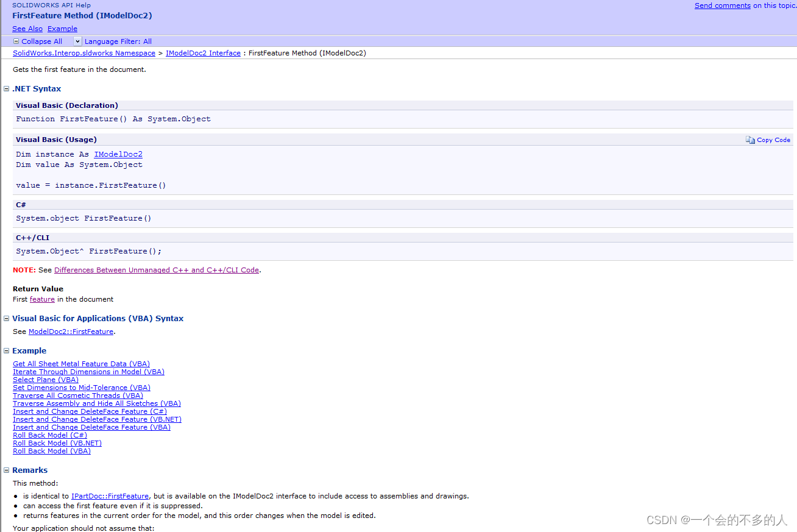
Task: Open Insert and Change DeleteFace Feature (C#)
Action: click(90, 411)
